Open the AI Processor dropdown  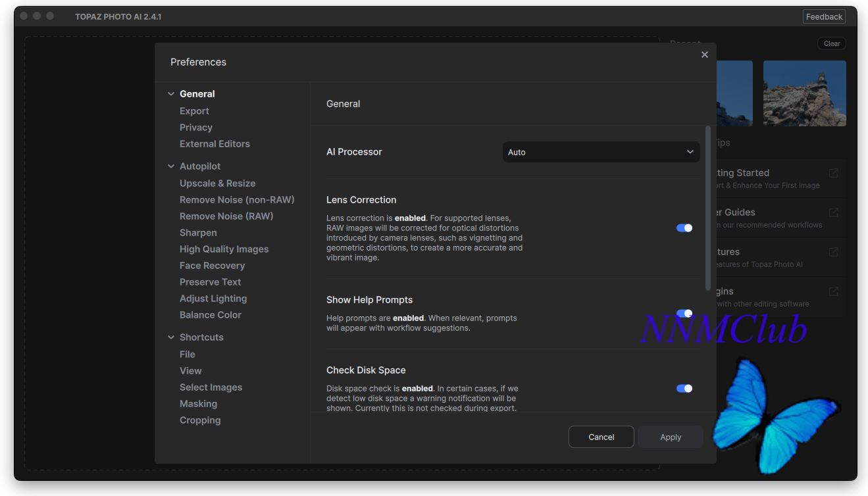tap(601, 152)
